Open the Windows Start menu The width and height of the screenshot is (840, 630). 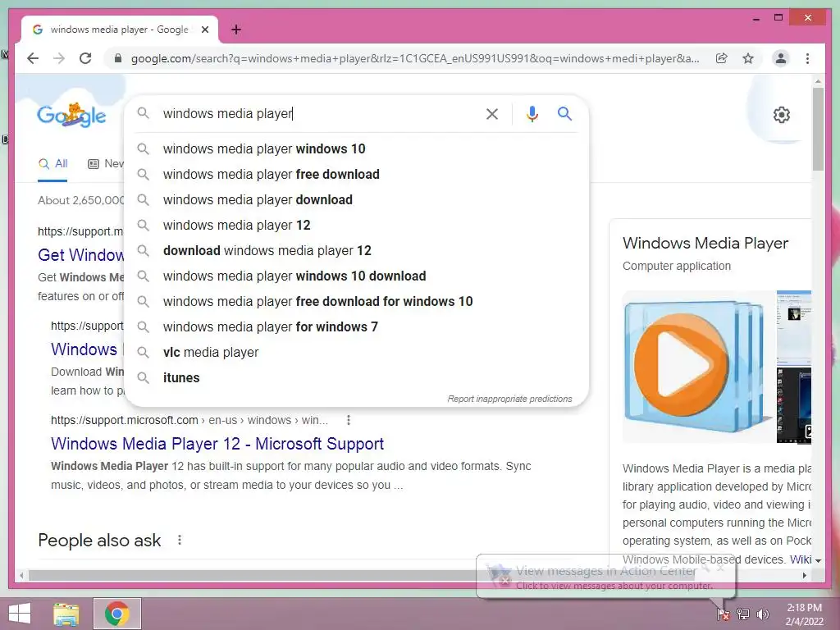[20, 614]
